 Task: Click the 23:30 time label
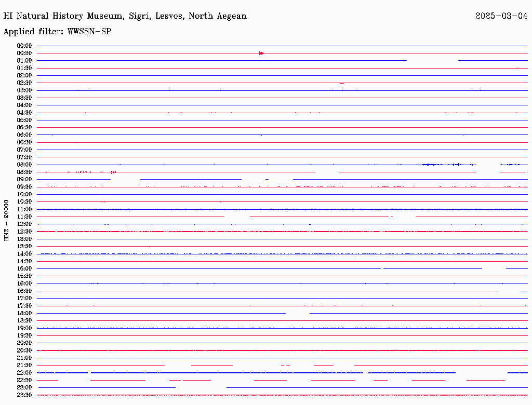24,395
